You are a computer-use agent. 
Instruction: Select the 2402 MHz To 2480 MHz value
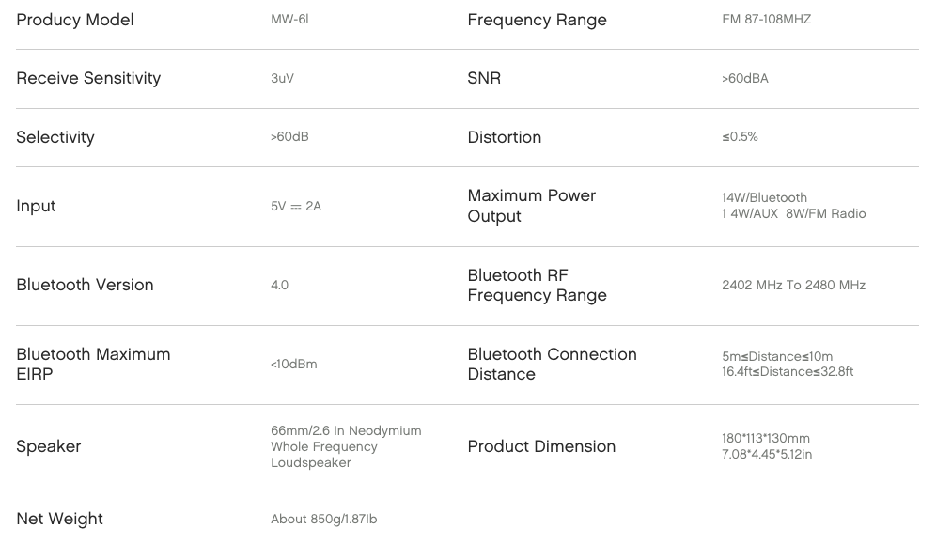click(x=793, y=285)
